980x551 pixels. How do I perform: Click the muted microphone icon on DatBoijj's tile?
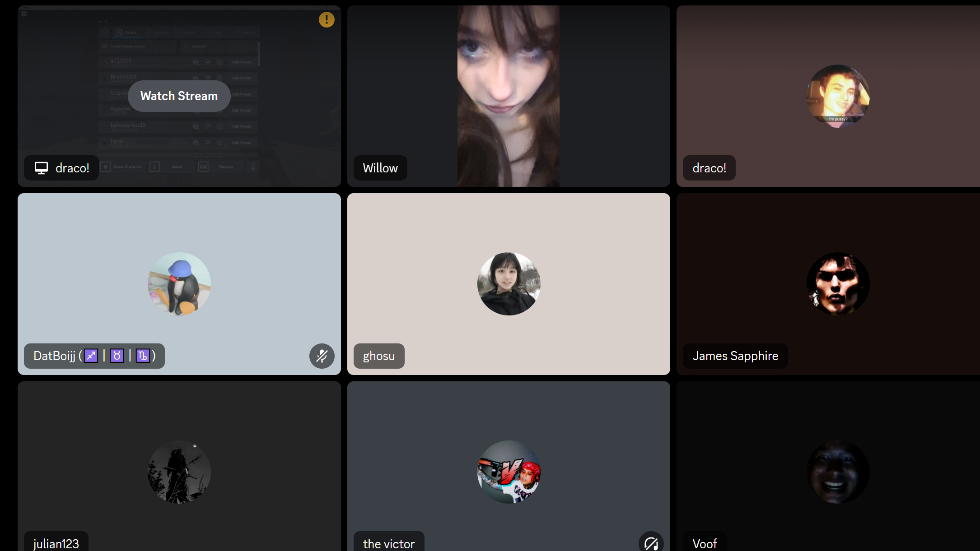pyautogui.click(x=322, y=356)
